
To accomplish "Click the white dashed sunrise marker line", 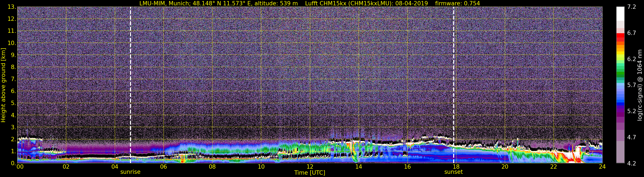I will [x=131, y=85].
